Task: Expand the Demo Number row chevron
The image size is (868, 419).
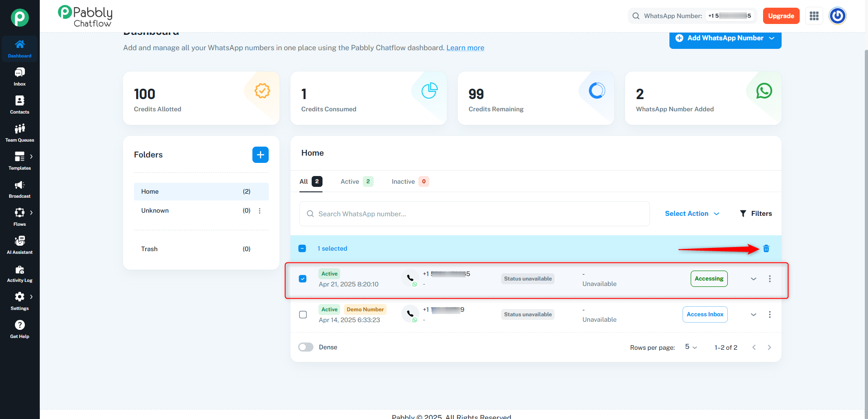Action: click(x=754, y=314)
